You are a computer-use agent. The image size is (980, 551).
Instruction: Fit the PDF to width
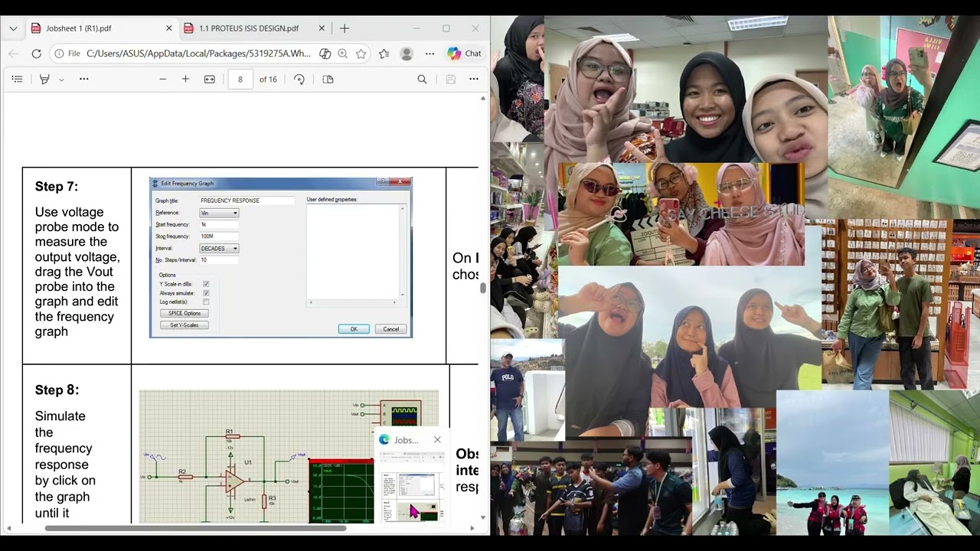209,79
